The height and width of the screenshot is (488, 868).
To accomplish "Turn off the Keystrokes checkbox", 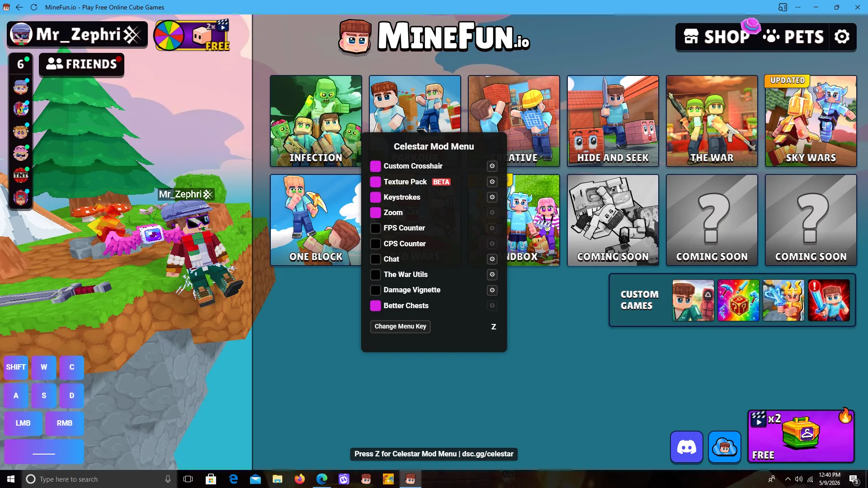I will pyautogui.click(x=375, y=197).
